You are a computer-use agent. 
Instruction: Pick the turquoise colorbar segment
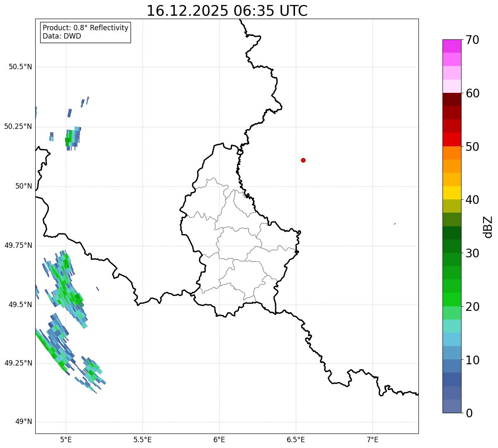[x=452, y=326]
